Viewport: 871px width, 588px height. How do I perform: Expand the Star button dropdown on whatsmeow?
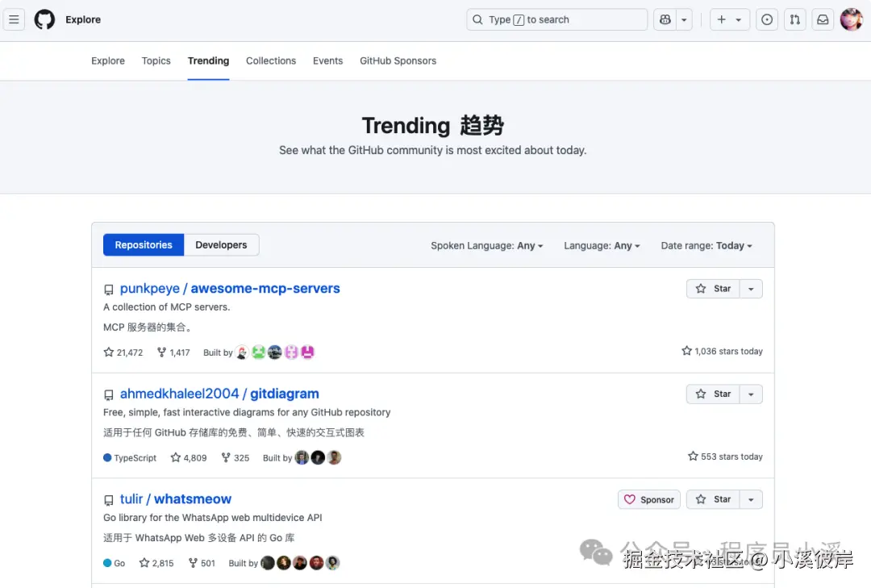(x=751, y=498)
